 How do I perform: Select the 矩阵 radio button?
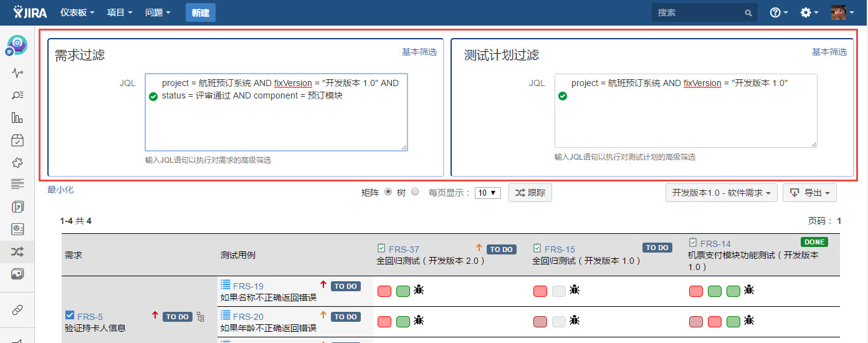tap(388, 192)
